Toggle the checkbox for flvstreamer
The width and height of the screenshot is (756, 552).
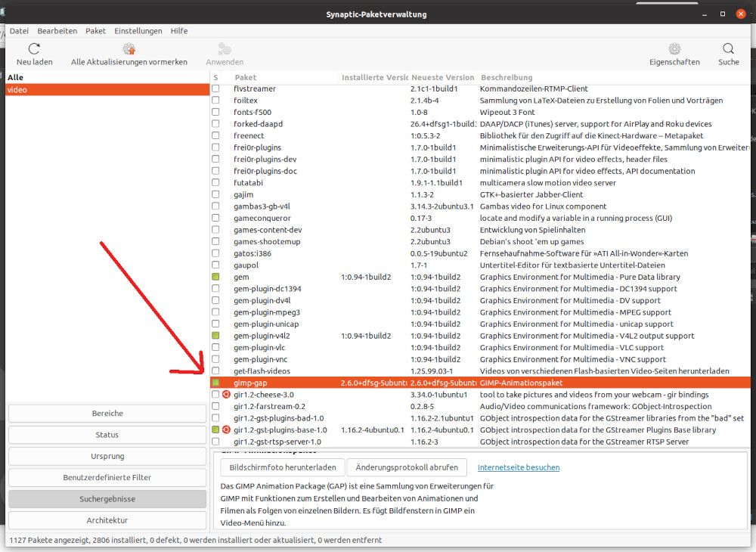click(215, 88)
